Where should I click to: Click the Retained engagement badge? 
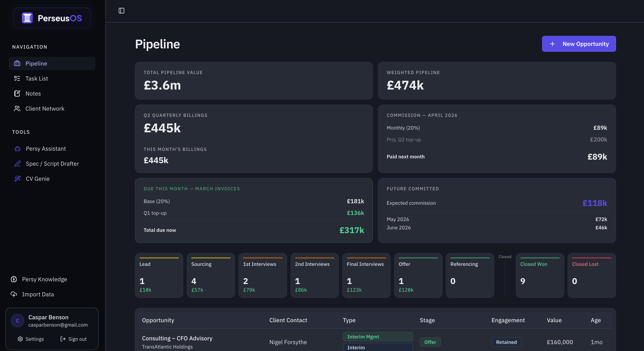click(506, 342)
